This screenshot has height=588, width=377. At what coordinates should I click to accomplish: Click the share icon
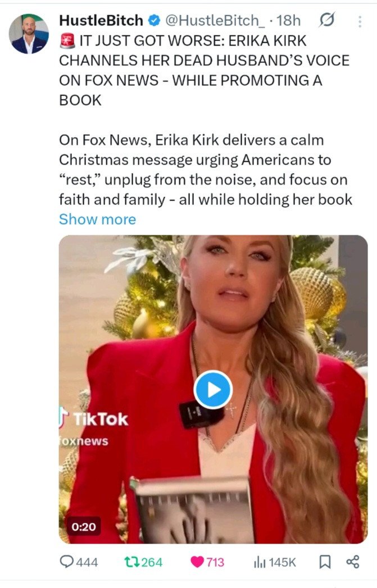click(353, 562)
